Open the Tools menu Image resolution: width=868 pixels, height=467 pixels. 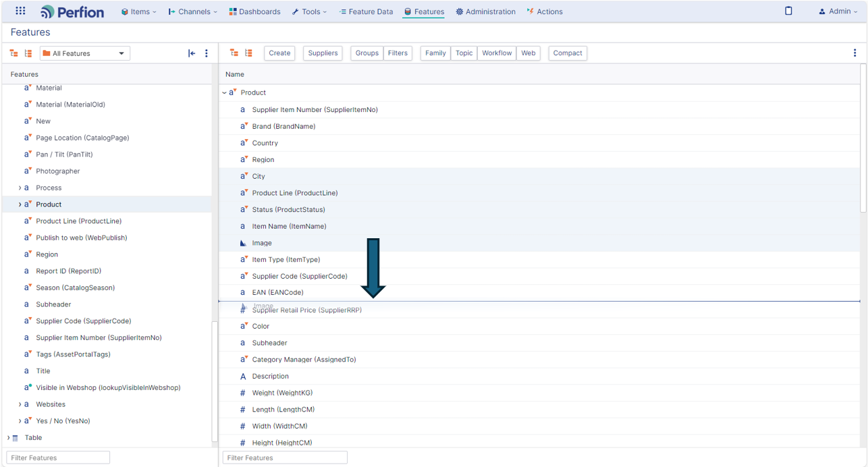point(309,11)
